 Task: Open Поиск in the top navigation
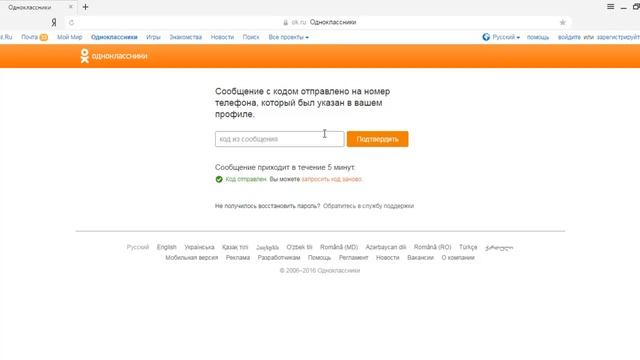coord(251,37)
